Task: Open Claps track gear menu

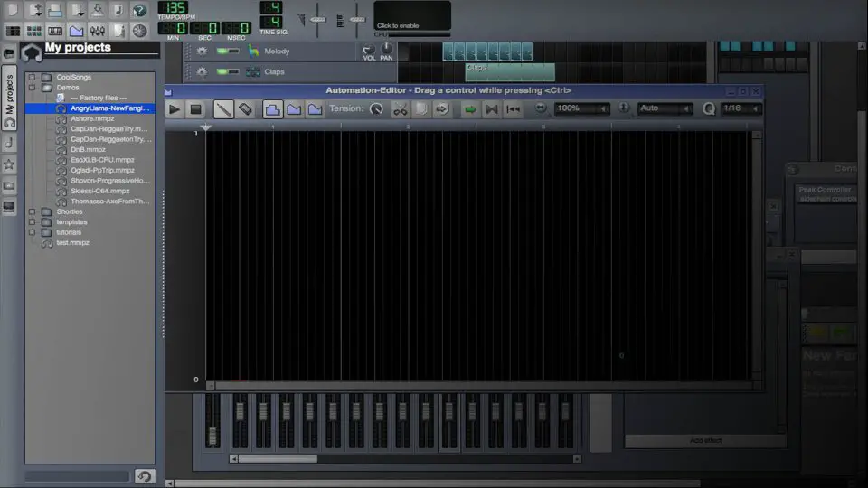Action: point(202,71)
